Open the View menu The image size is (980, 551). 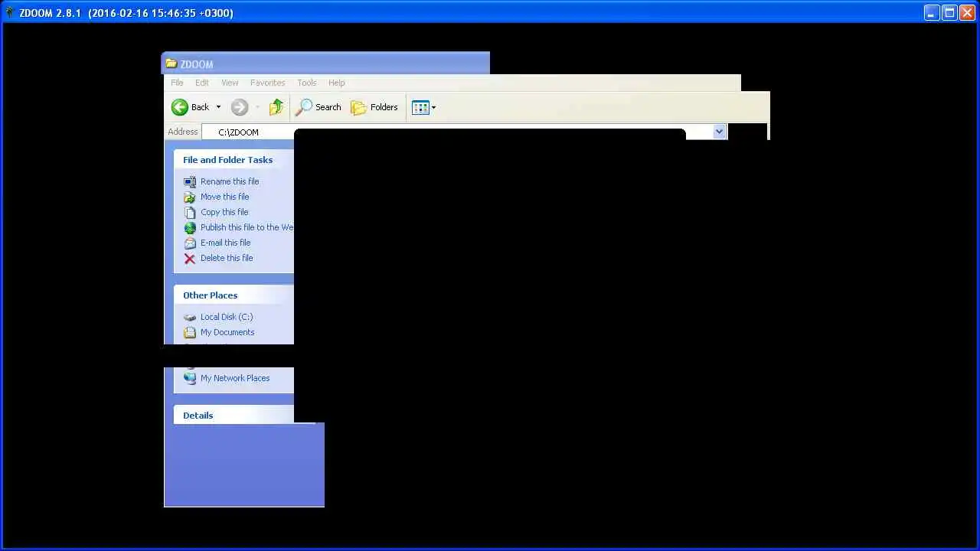pyautogui.click(x=230, y=83)
